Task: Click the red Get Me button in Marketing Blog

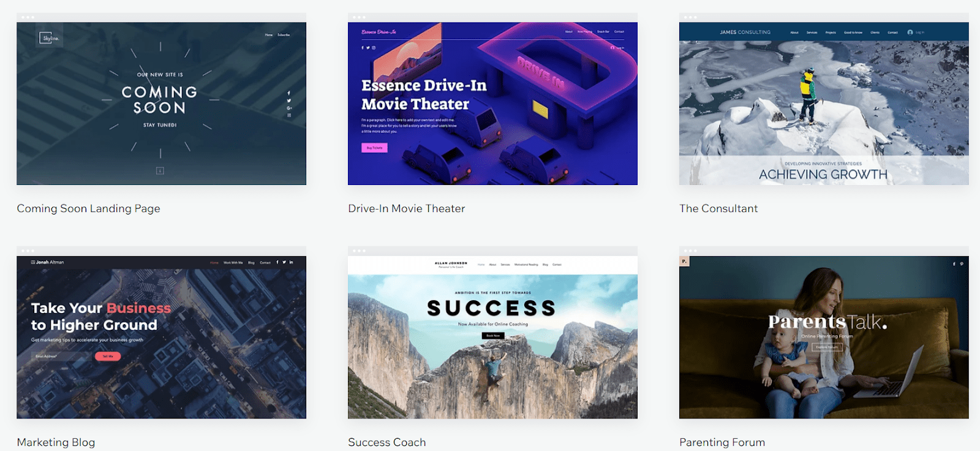Action: pos(108,356)
